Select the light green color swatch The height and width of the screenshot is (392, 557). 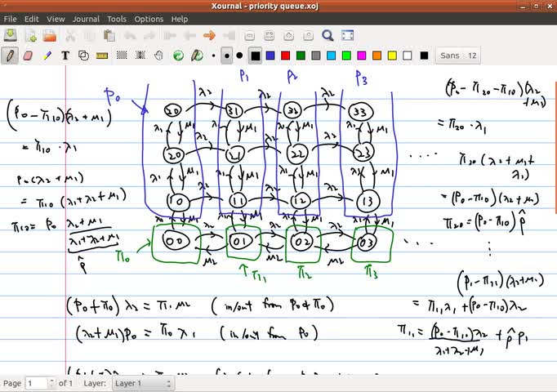[x=347, y=56]
